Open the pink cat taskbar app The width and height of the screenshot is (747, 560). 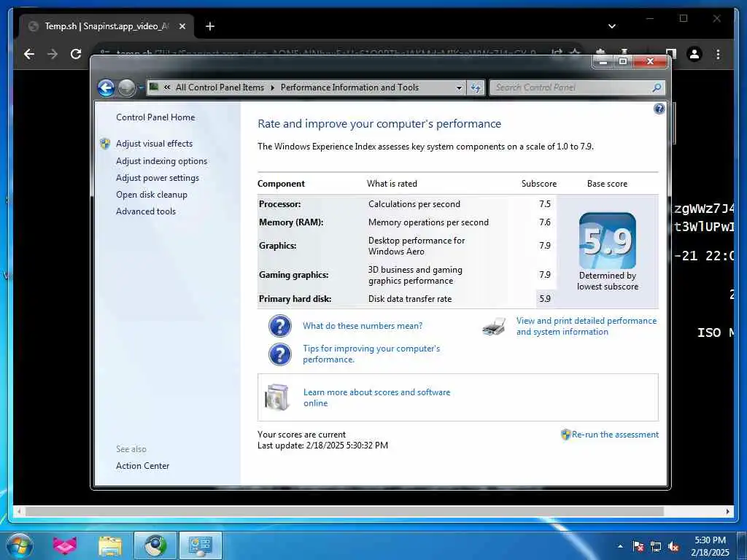pyautogui.click(x=65, y=545)
